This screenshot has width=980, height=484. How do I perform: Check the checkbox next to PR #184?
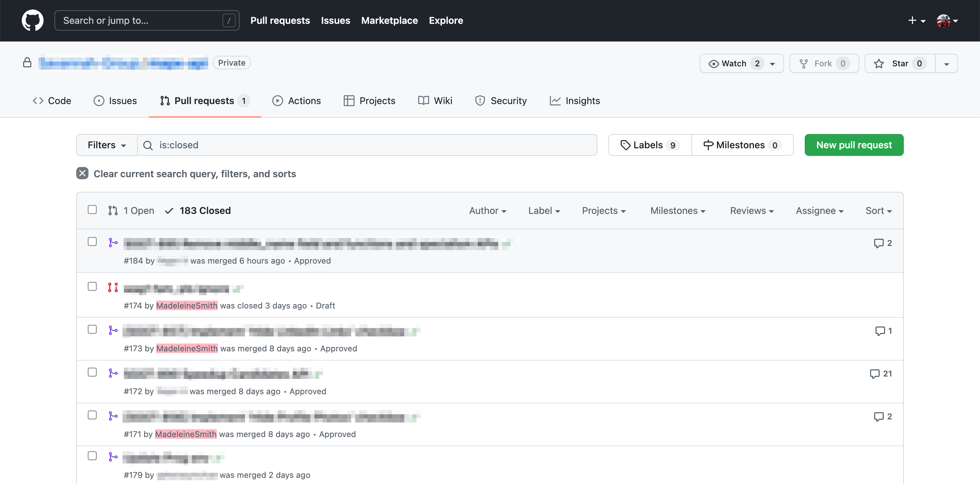point(92,241)
